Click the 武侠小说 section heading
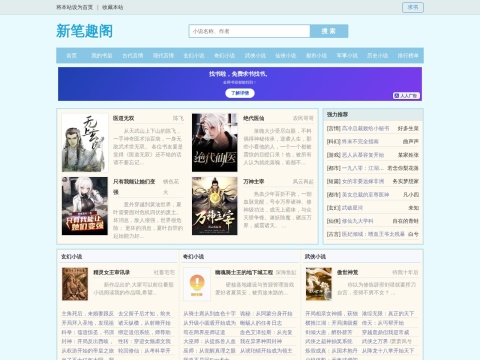This screenshot has height=360, width=480. click(315, 257)
